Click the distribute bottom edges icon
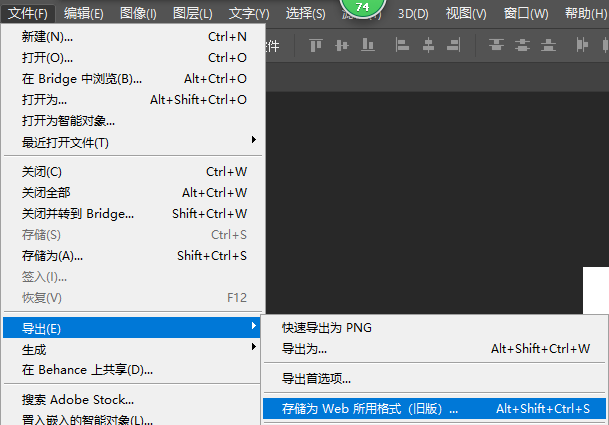Viewport: 609px width, 425px height. click(548, 45)
